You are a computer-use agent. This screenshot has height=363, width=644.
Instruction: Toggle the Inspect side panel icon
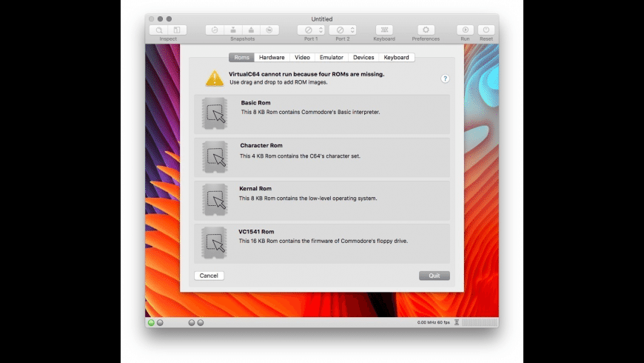point(177,30)
